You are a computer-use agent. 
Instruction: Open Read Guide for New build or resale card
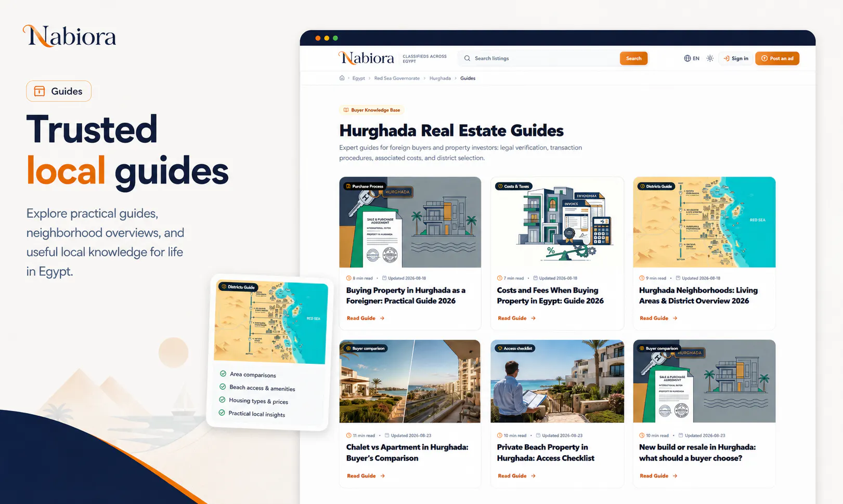pyautogui.click(x=658, y=476)
